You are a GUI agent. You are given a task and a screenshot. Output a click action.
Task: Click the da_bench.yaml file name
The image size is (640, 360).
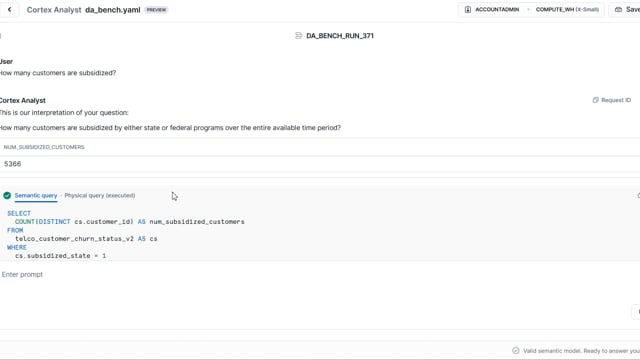[x=113, y=10]
